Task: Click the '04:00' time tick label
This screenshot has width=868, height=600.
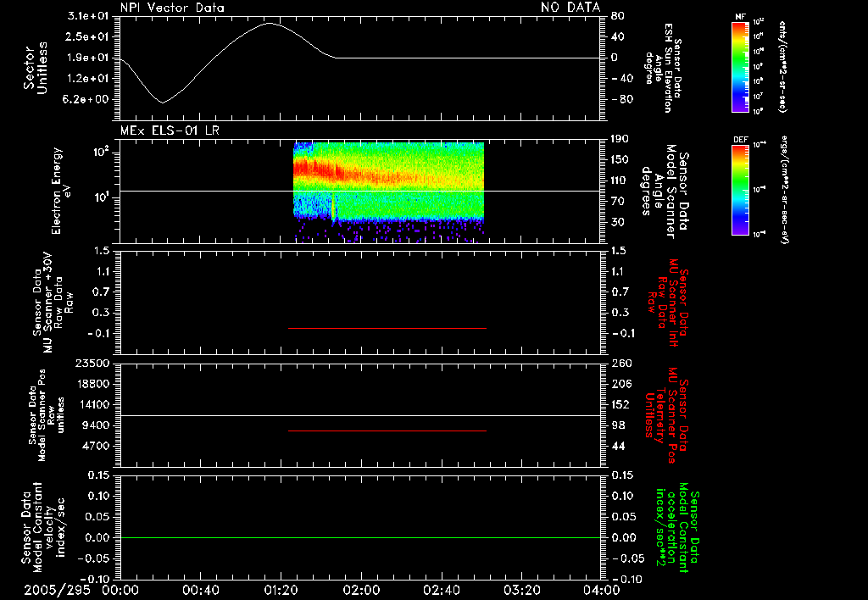Action: point(601,590)
